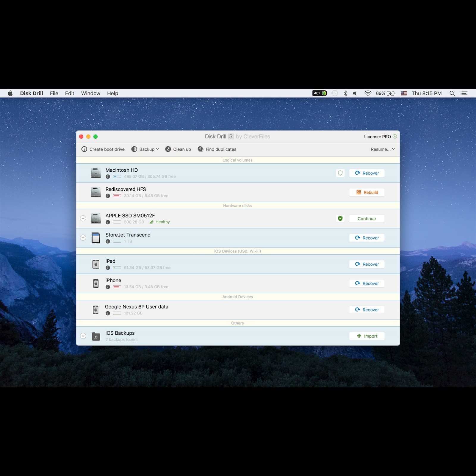Screen dimensions: 476x476
Task: Click the APPLE SSD SM0512F drive icon
Action: point(96,218)
